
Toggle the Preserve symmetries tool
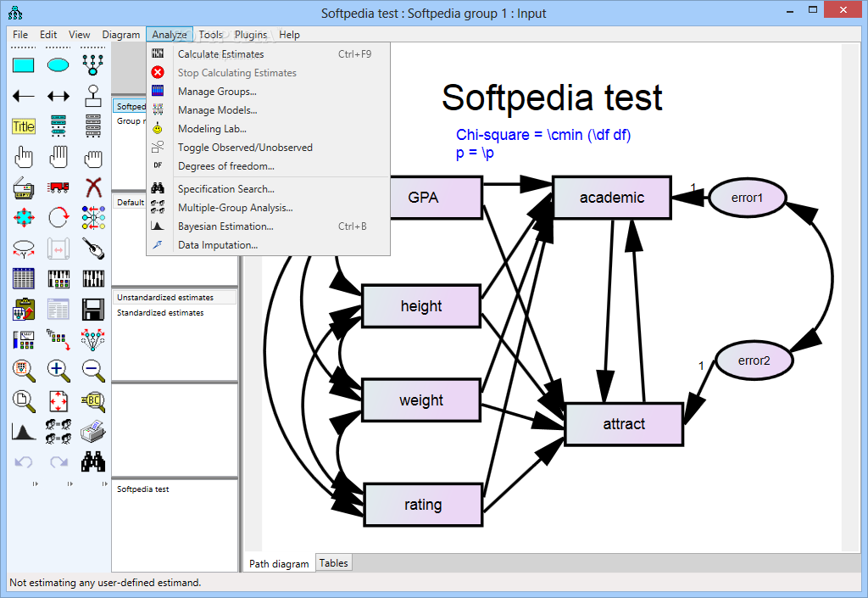click(x=93, y=339)
